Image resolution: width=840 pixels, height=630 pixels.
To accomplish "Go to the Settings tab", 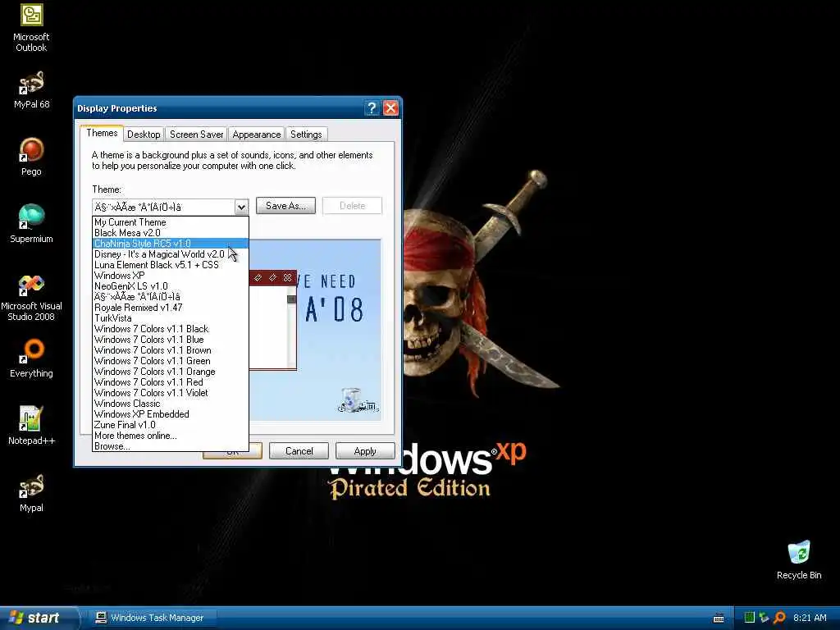I will [x=306, y=135].
